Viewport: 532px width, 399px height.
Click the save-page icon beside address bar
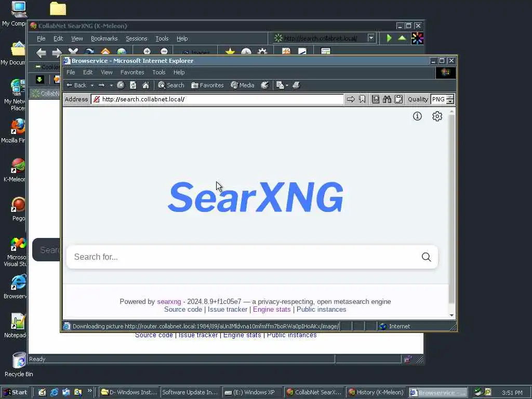(x=375, y=99)
